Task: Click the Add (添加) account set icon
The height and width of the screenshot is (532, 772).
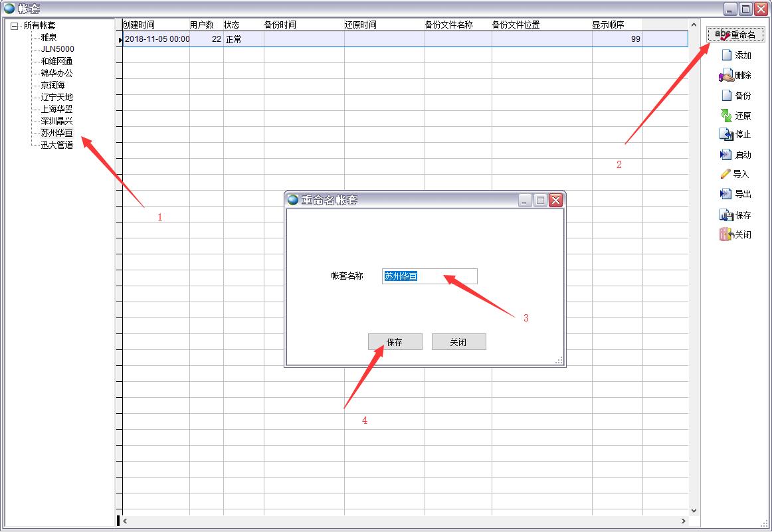Action: click(727, 55)
